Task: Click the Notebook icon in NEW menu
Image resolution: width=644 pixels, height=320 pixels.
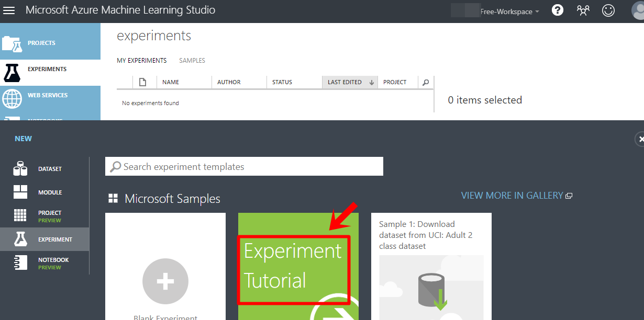Action: [x=20, y=262]
